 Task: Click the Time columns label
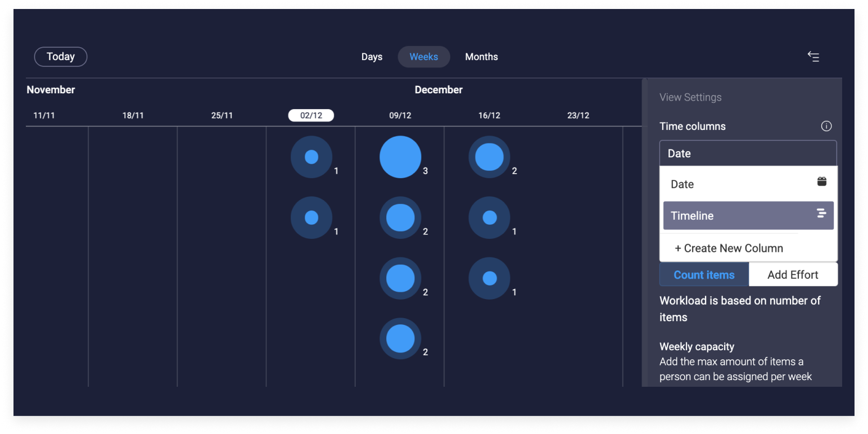(693, 126)
